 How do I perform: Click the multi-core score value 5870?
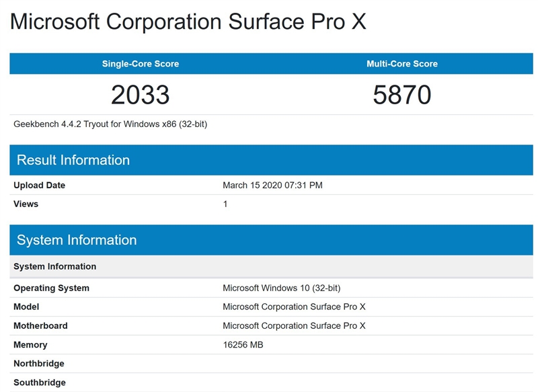[401, 95]
